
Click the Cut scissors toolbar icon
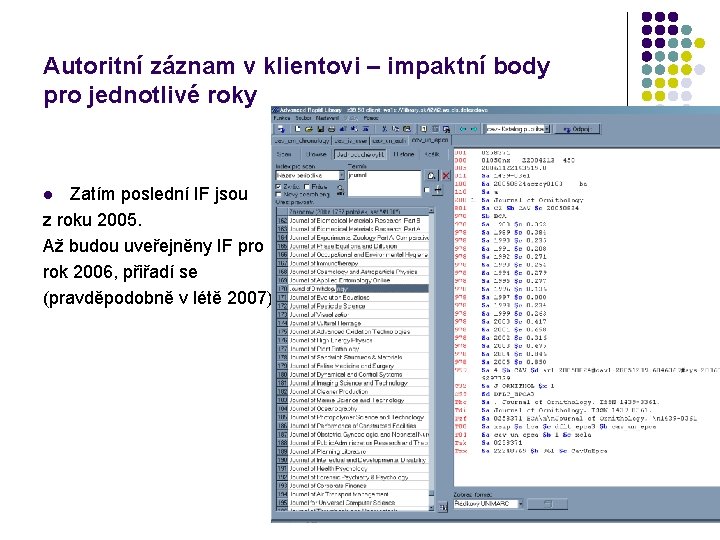pos(385,129)
